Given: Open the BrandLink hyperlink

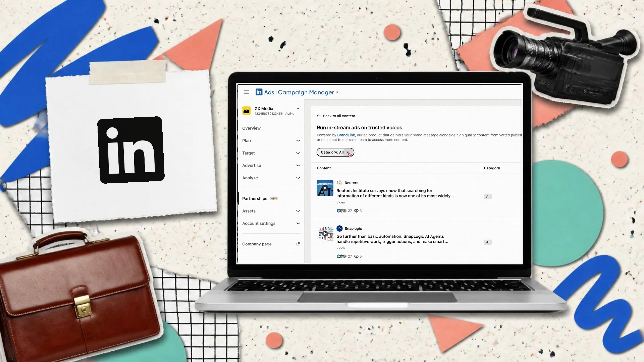Looking at the screenshot, I should click(x=346, y=135).
